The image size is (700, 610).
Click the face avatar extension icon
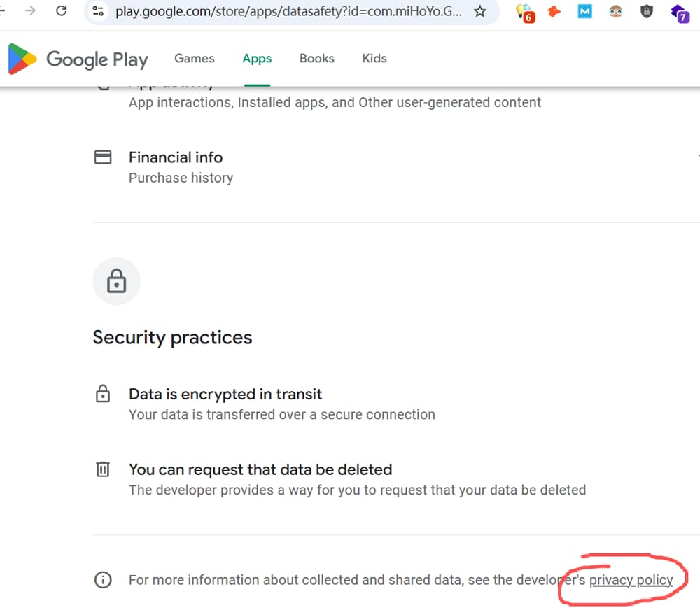pos(615,11)
